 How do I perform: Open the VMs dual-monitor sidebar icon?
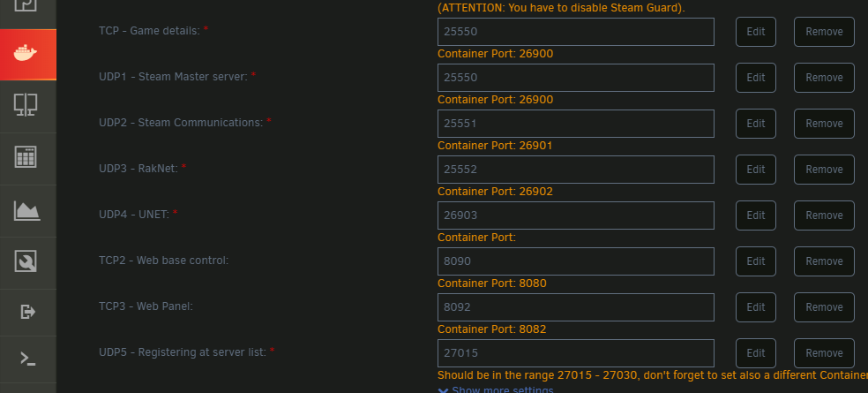26,105
